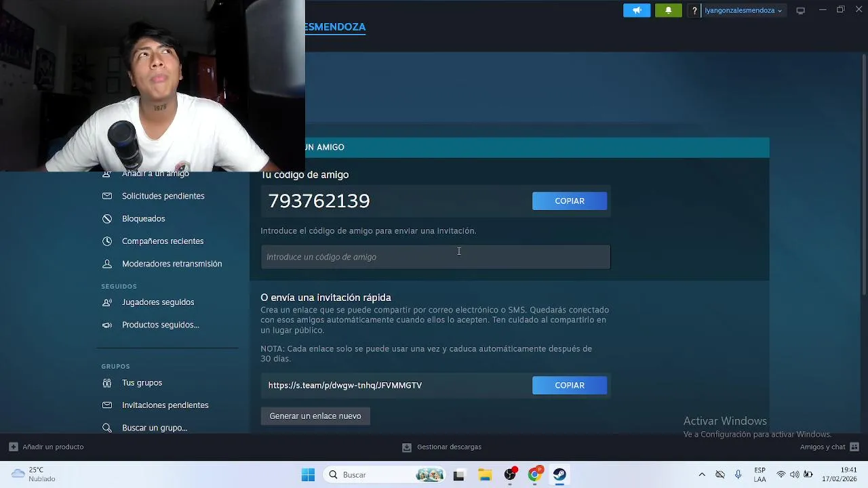
Task: Open the weather widget 25°C Nublado
Action: pos(34,474)
